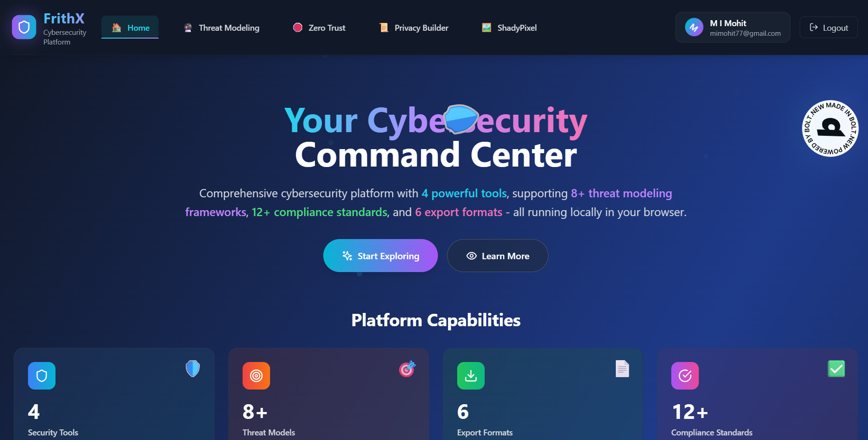Viewport: 868px width, 440px height.
Task: Go to the ShadyPixel tab
Action: 509,28
